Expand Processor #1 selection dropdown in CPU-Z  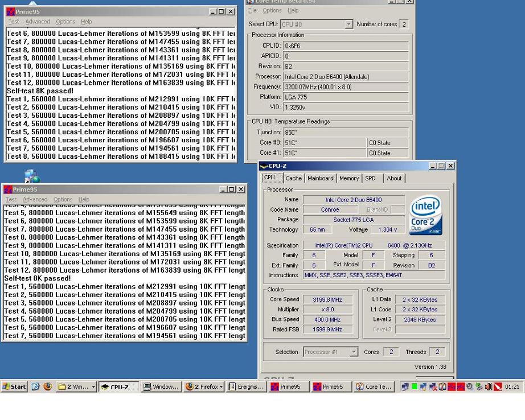(354, 352)
